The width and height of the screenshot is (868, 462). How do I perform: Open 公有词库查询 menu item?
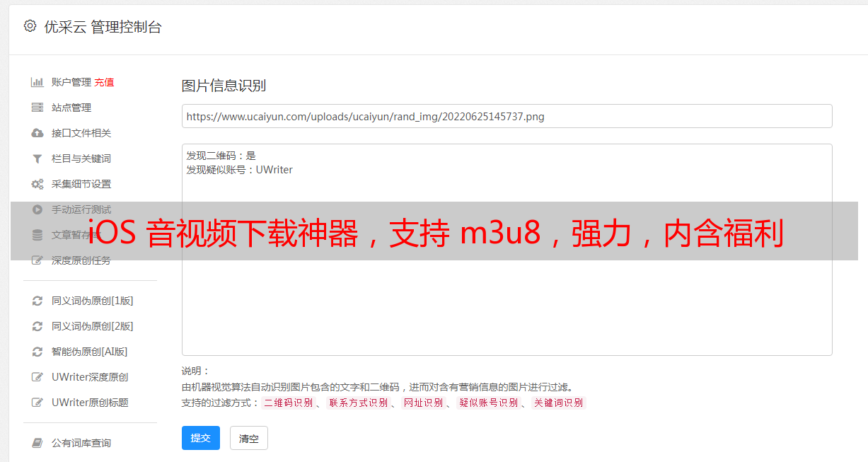pyautogui.click(x=81, y=443)
